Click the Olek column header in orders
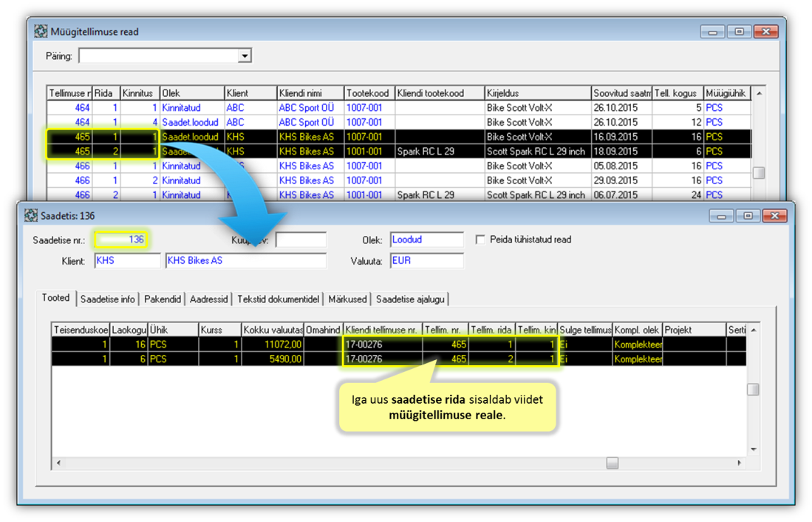The height and width of the screenshot is (522, 812). click(191, 93)
